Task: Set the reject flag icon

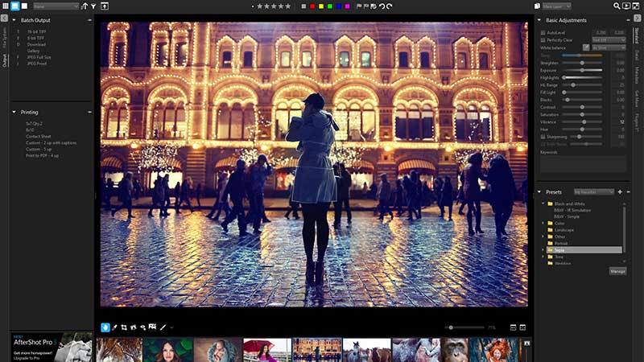Action: pyautogui.click(x=366, y=6)
